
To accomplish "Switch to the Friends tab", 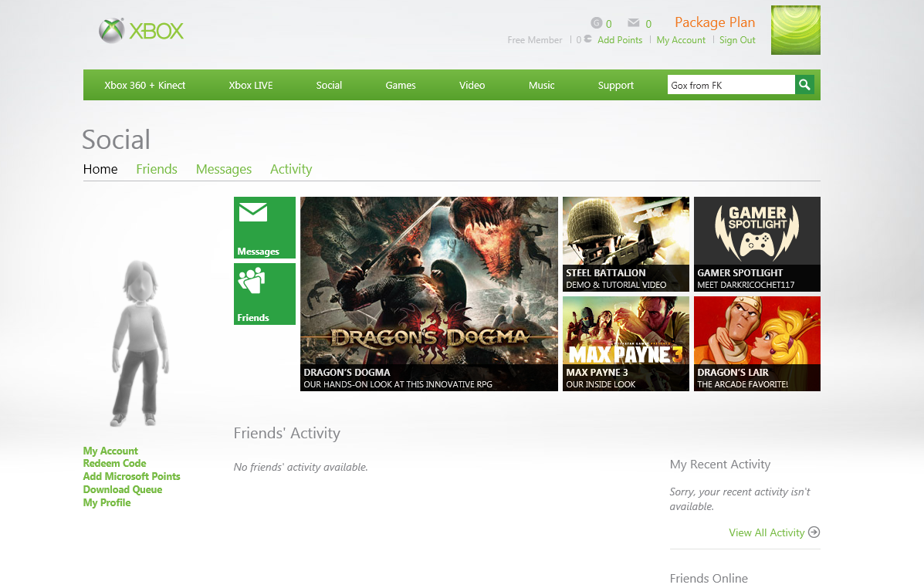I will 157,169.
